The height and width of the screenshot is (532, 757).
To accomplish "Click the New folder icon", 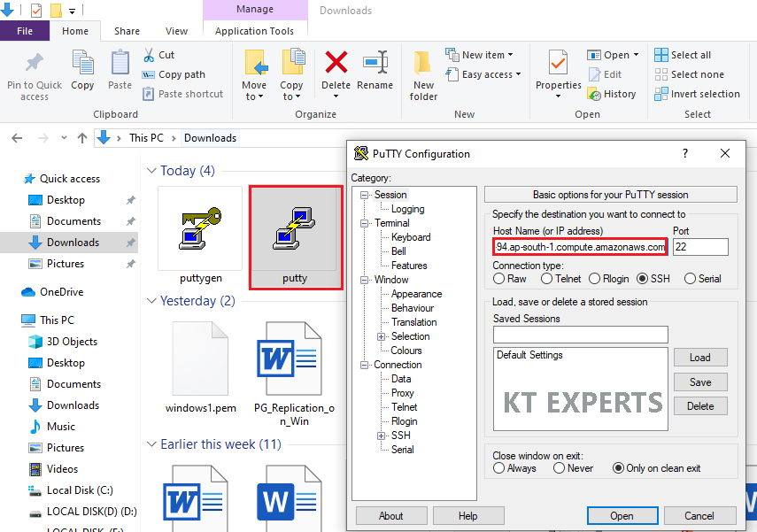I will (423, 63).
